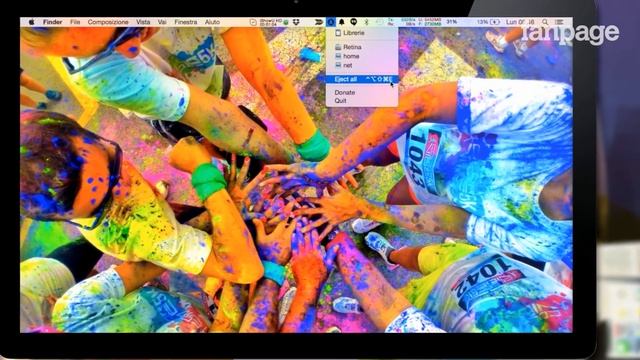
Task: Click the Dropbox menu bar icon
Action: coord(296,22)
